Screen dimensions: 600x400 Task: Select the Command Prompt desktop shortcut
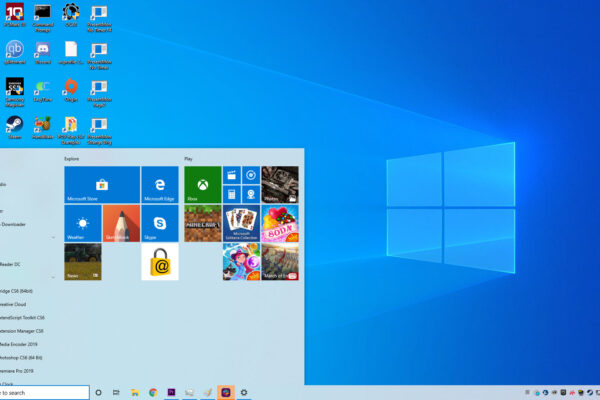pyautogui.click(x=43, y=13)
